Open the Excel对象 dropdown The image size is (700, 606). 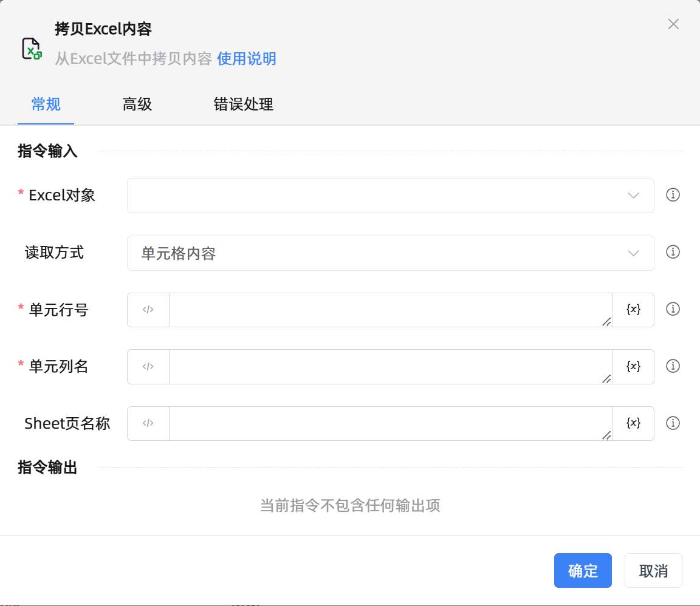[x=391, y=196]
